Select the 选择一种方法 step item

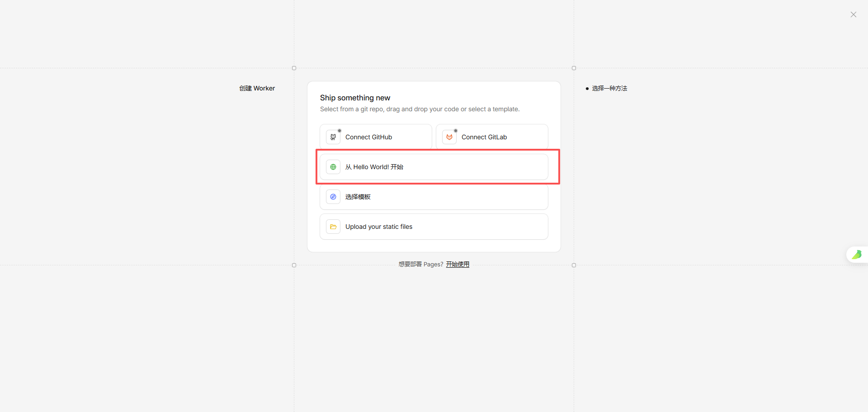coord(609,88)
